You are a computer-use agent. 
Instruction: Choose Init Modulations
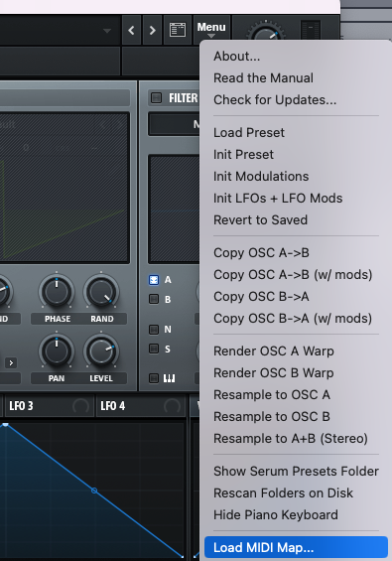coord(296,177)
